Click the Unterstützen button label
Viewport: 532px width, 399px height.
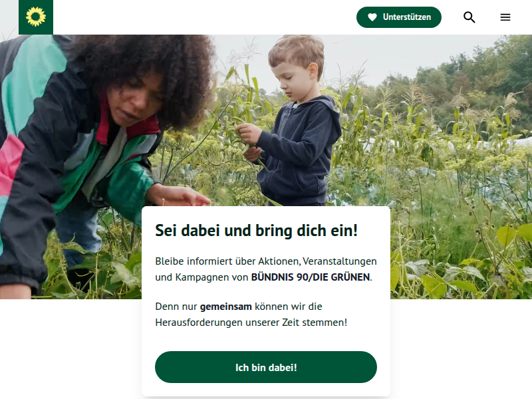tap(407, 17)
